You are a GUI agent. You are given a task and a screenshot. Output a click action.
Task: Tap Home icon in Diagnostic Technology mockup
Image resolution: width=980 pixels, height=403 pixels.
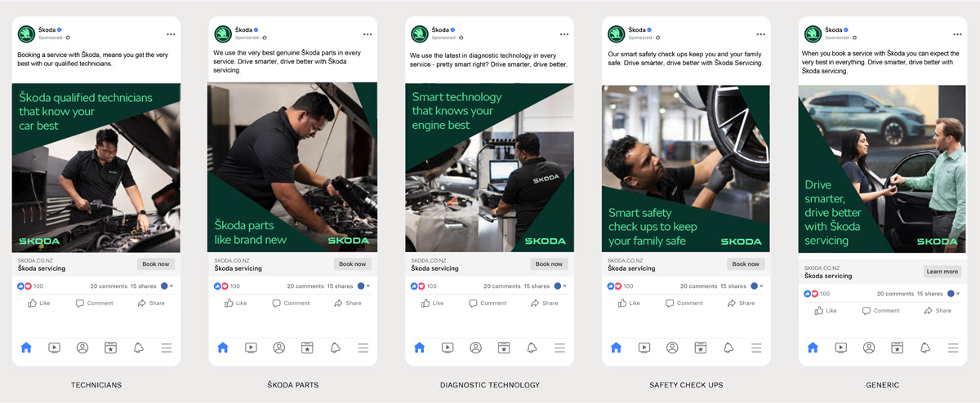pos(420,348)
